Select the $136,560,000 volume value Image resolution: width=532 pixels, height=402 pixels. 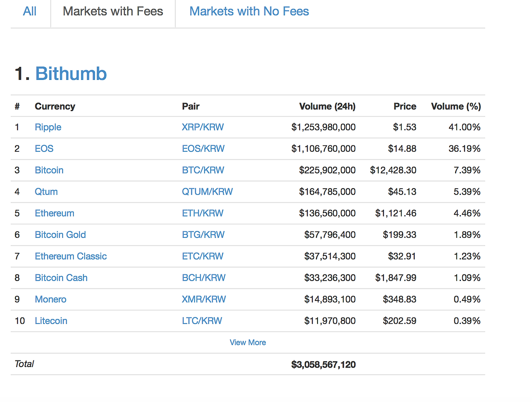pyautogui.click(x=328, y=214)
